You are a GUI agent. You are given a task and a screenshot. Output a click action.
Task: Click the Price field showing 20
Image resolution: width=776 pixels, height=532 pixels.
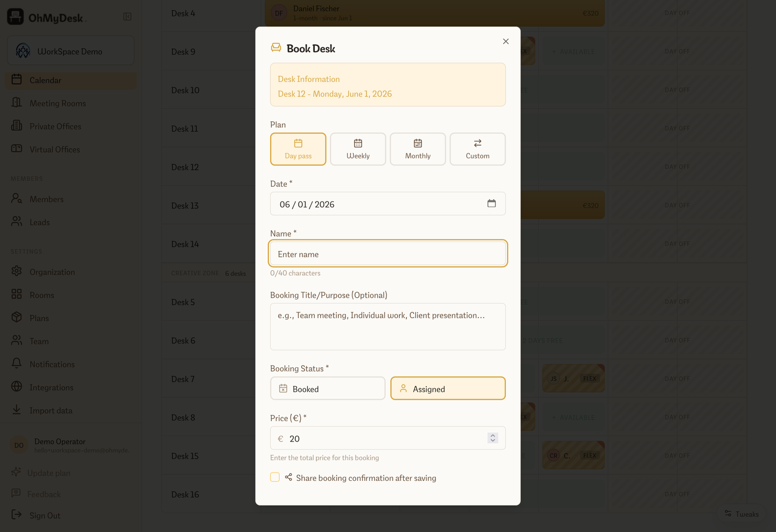pos(388,438)
